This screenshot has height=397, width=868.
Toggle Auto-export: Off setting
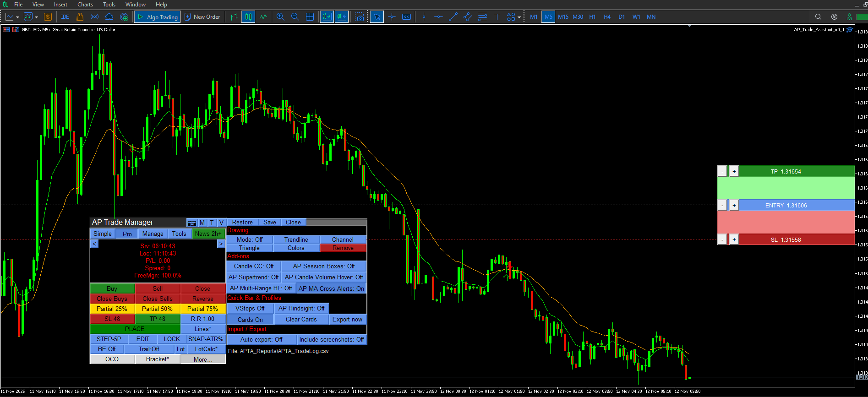(261, 339)
